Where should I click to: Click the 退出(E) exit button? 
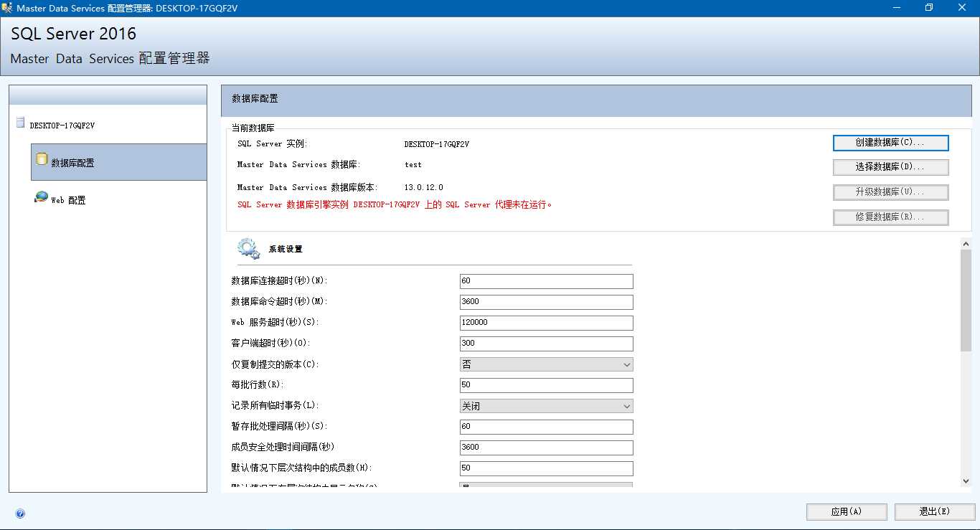[935, 512]
